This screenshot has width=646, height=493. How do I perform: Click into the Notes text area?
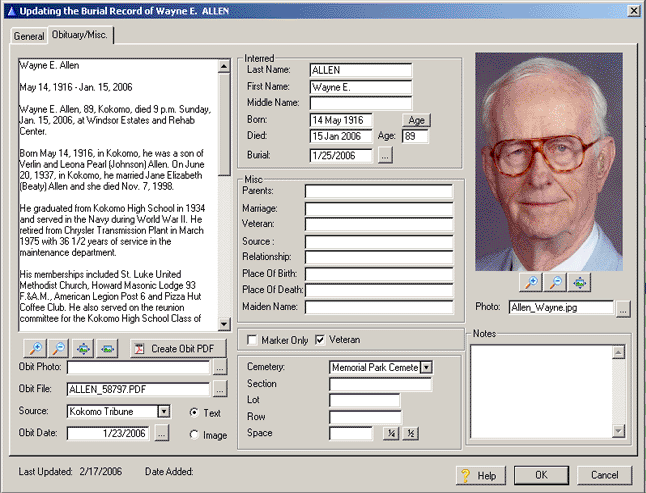(540, 391)
